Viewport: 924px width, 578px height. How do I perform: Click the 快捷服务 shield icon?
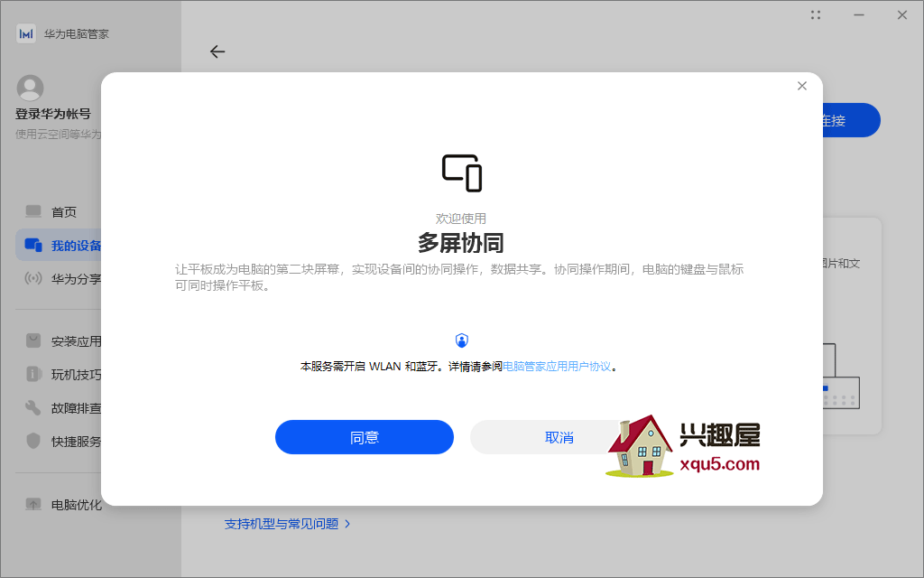[x=33, y=441]
